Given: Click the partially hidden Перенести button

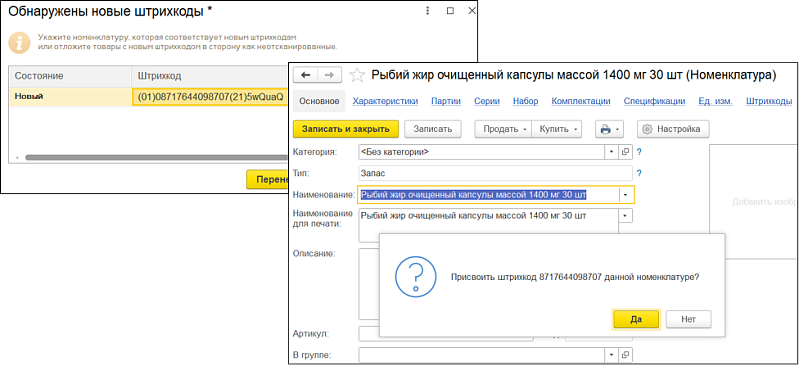Looking at the screenshot, I should pos(267,180).
